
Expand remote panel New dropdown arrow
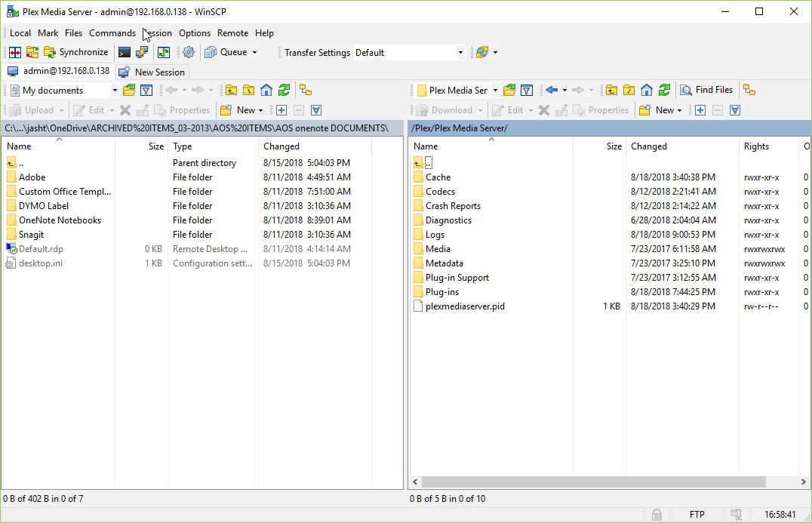coord(679,109)
